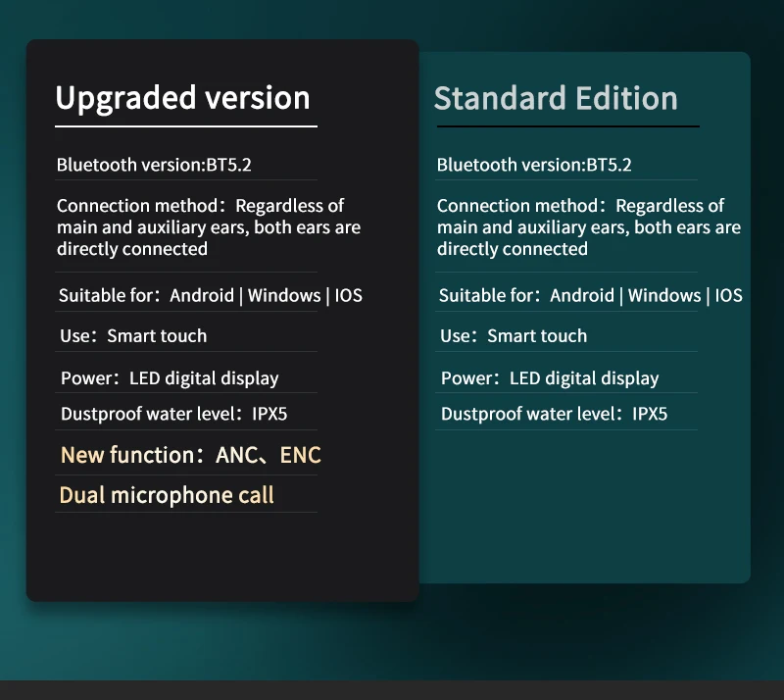Click Smart touch row in Standard Edition

click(514, 336)
